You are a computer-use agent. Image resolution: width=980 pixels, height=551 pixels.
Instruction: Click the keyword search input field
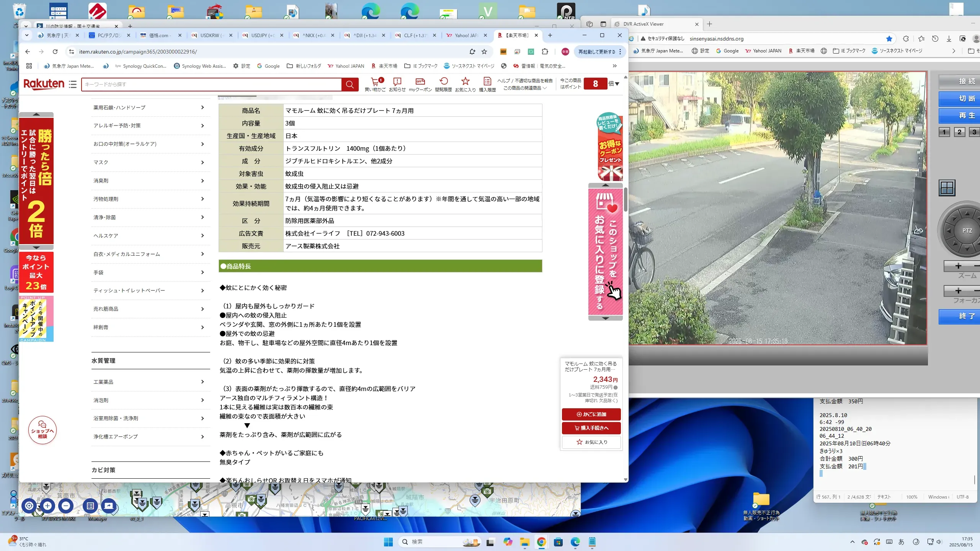(211, 85)
